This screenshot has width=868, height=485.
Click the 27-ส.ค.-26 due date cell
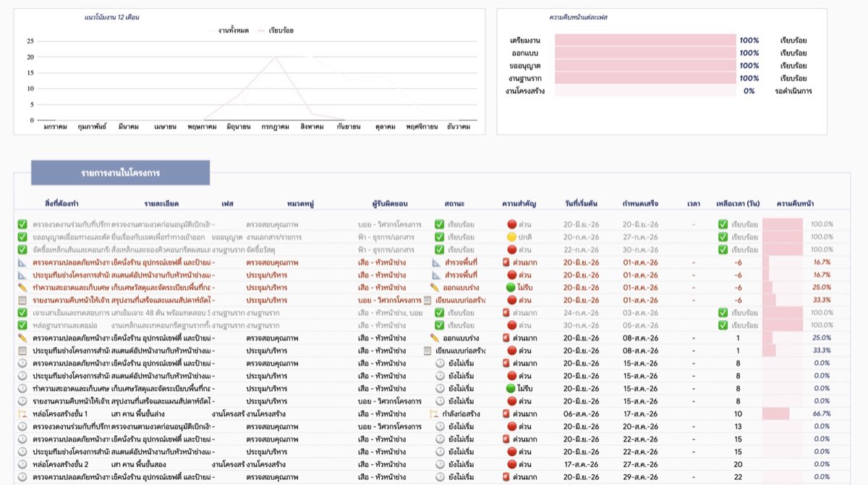[640, 464]
